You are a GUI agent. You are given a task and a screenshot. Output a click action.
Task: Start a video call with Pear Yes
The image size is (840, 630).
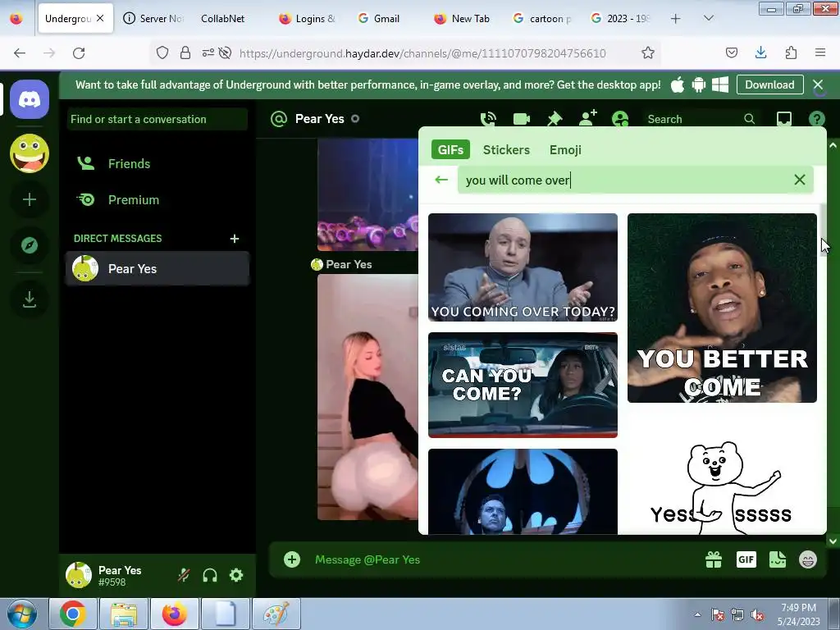tap(521, 119)
